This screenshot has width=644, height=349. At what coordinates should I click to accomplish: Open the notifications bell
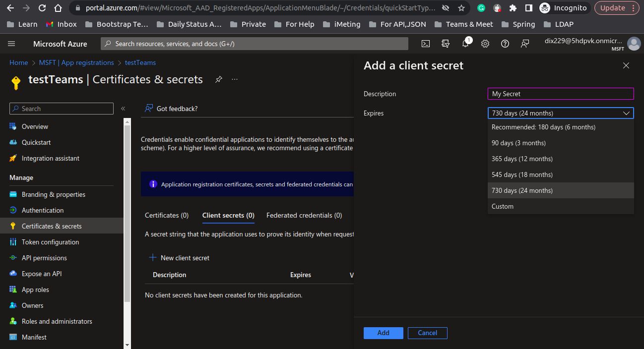pos(465,44)
